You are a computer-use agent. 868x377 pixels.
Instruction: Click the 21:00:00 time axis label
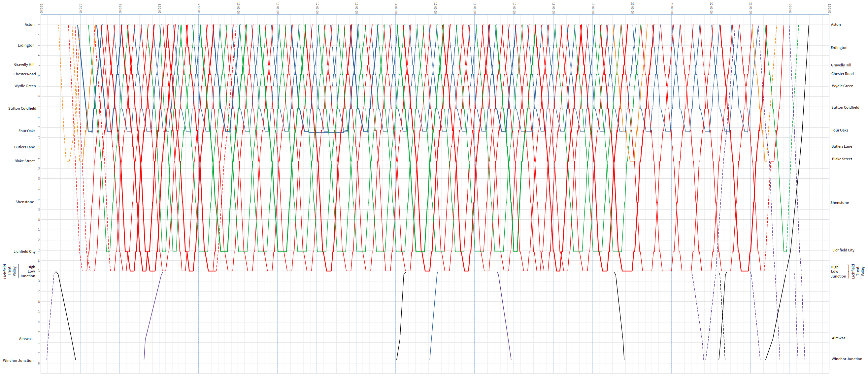tap(672, 8)
